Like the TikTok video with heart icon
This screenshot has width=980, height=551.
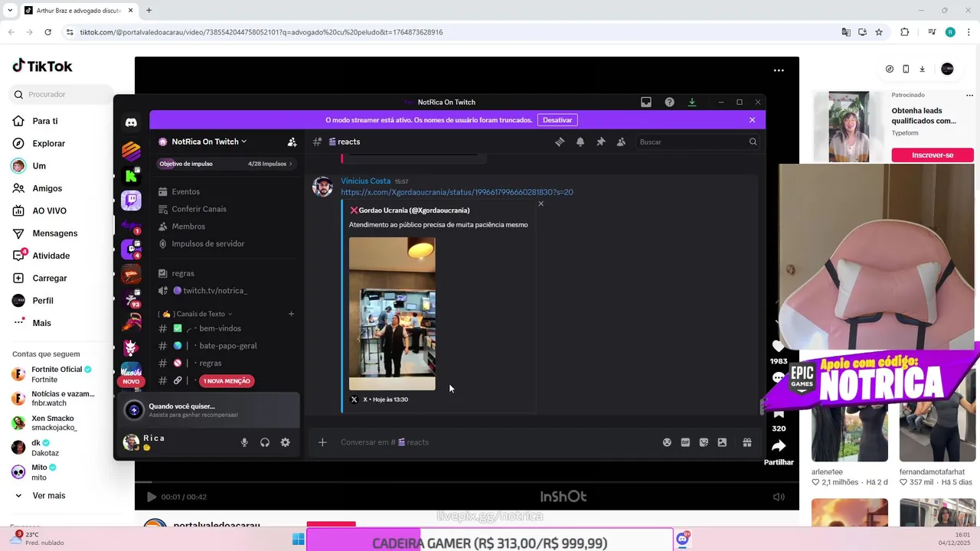(x=779, y=346)
